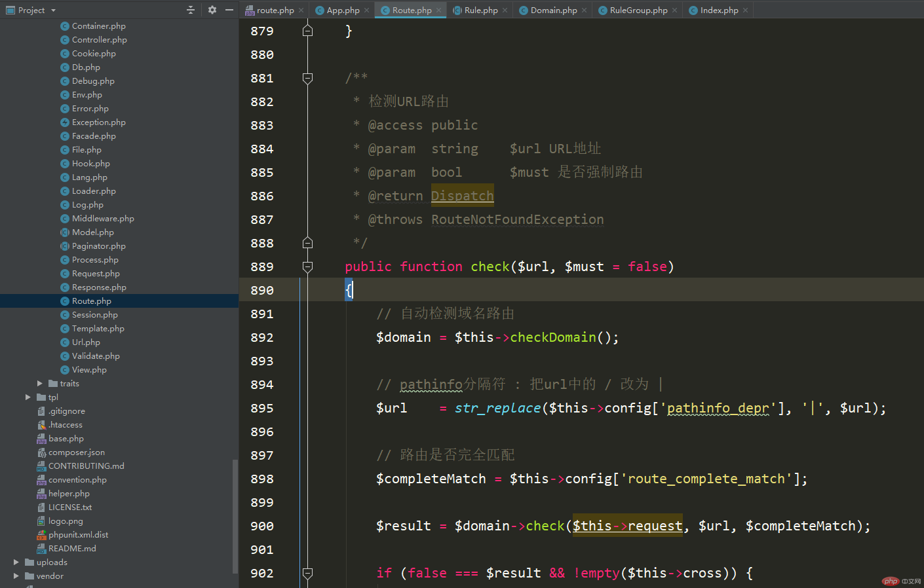
Task: Switch to the RuleGroup.php tab
Action: coord(638,10)
